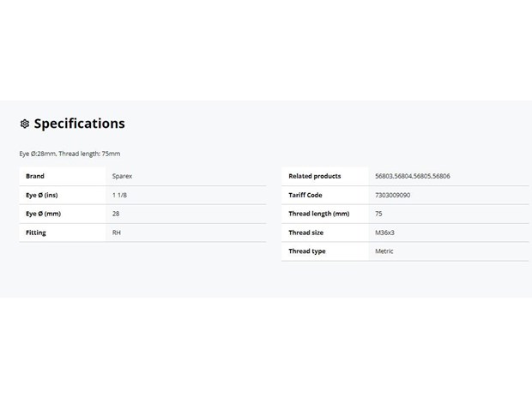Image resolution: width=532 pixels, height=399 pixels.
Task: Open related products 56803,56804,56805,56806
Action: [413, 176]
